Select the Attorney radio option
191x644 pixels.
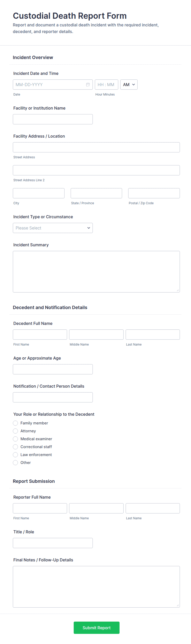15,431
